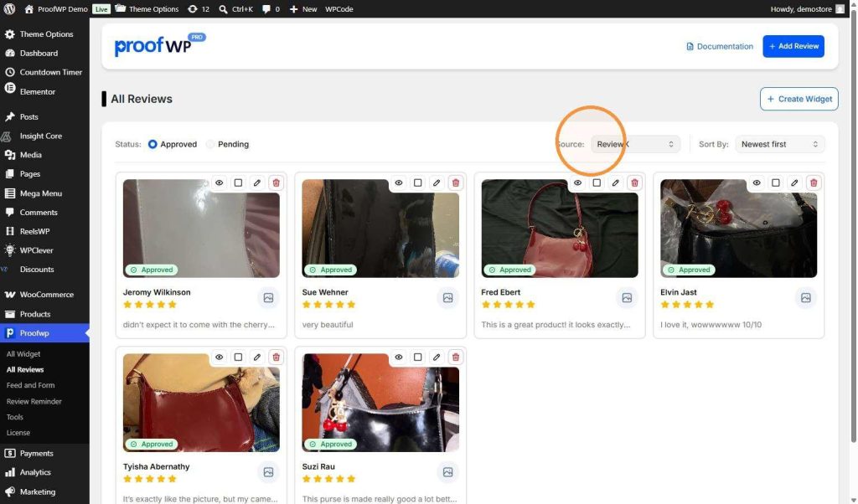Image resolution: width=858 pixels, height=504 pixels.
Task: Open ReelsWP in the sidebar
Action: [45, 231]
